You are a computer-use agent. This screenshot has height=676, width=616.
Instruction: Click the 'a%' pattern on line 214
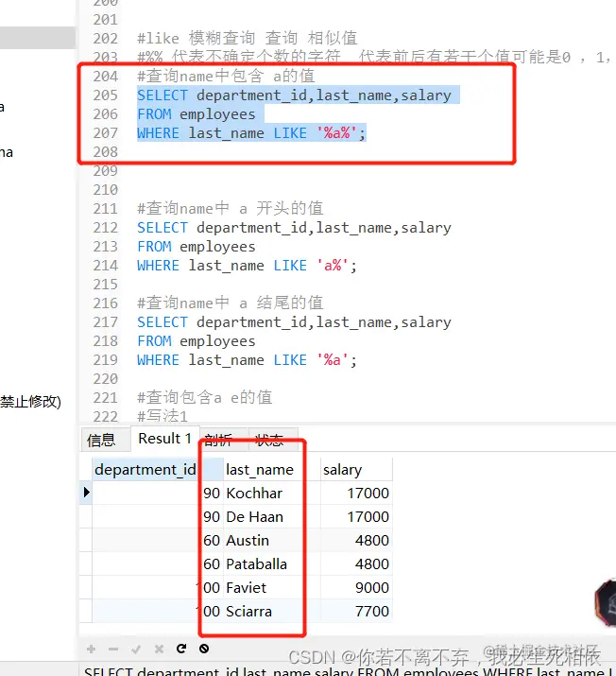(333, 266)
